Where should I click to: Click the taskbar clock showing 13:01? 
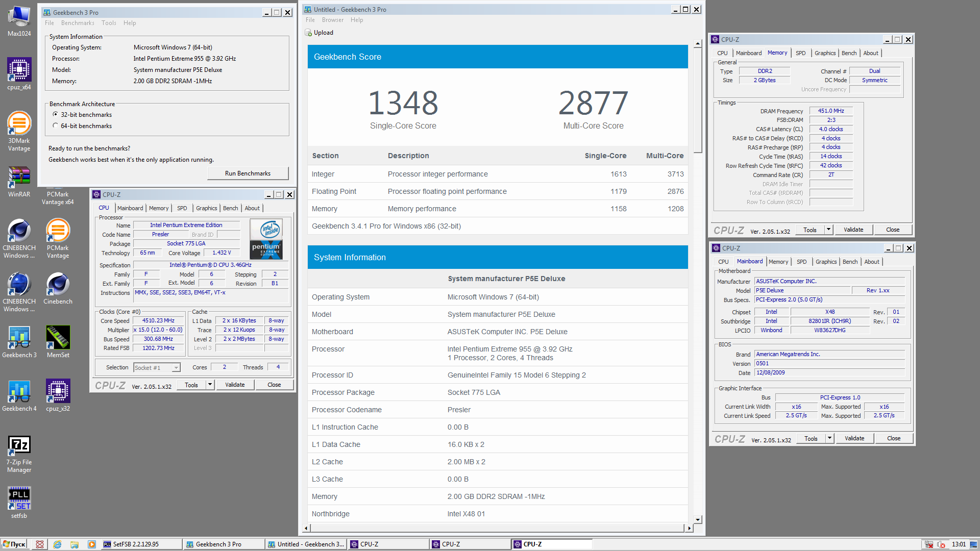(x=959, y=544)
